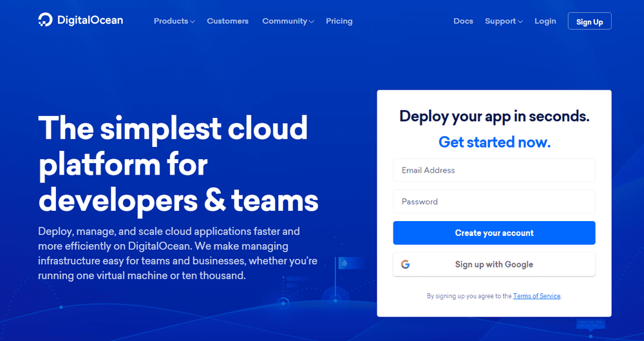Open the Products dropdown menu

pyautogui.click(x=174, y=21)
